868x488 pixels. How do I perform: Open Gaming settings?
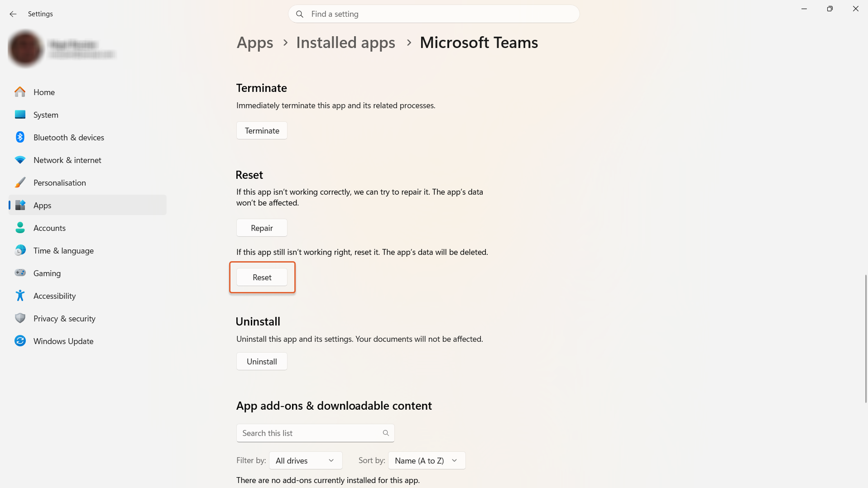[x=87, y=273]
